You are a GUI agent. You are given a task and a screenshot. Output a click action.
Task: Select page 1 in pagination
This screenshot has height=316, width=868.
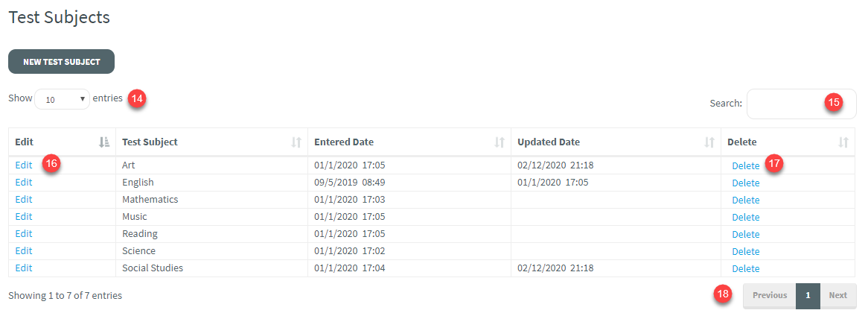tap(808, 295)
